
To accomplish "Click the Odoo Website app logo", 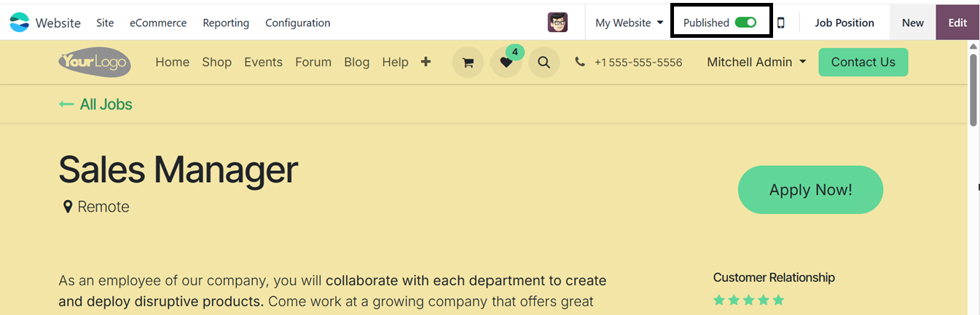I will tap(20, 23).
